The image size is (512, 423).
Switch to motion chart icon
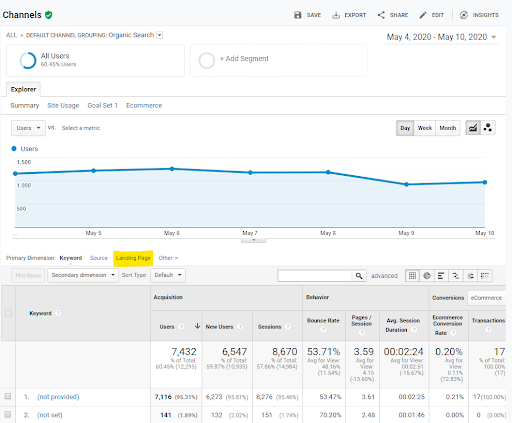(488, 128)
